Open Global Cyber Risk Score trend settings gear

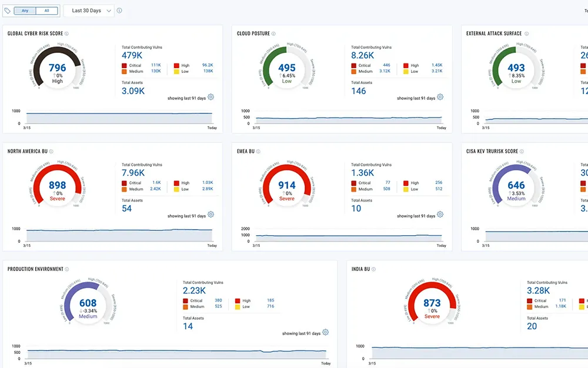[x=211, y=97]
